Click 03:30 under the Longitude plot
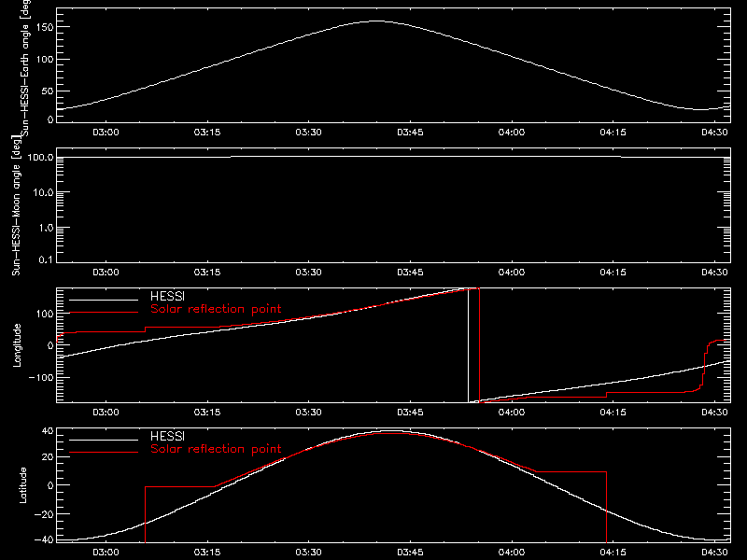This screenshot has height=560, width=747. pyautogui.click(x=309, y=413)
